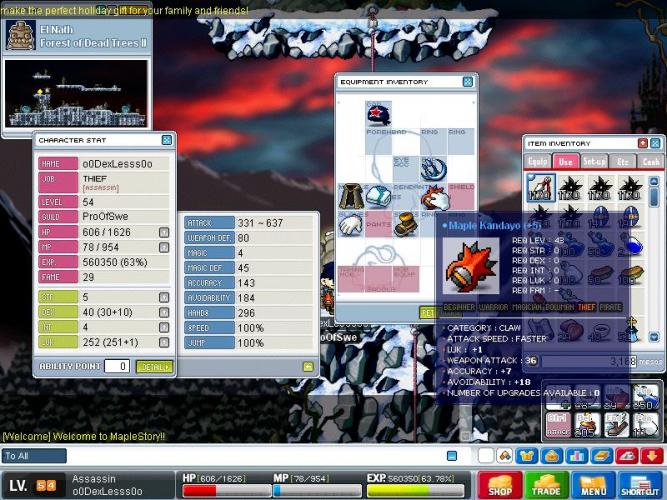
Task: Open the Cash SHOP button
Action: (500, 485)
